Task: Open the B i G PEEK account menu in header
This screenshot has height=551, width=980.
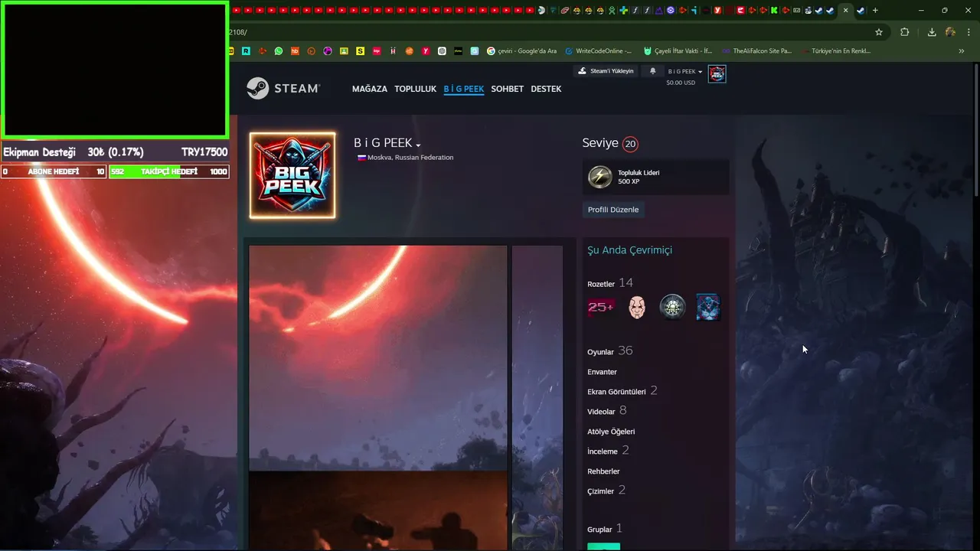Action: [x=685, y=71]
